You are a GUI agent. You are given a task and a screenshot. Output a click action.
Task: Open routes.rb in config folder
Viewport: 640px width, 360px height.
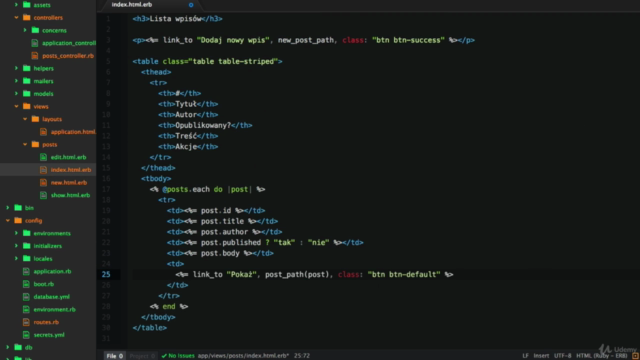[46, 322]
